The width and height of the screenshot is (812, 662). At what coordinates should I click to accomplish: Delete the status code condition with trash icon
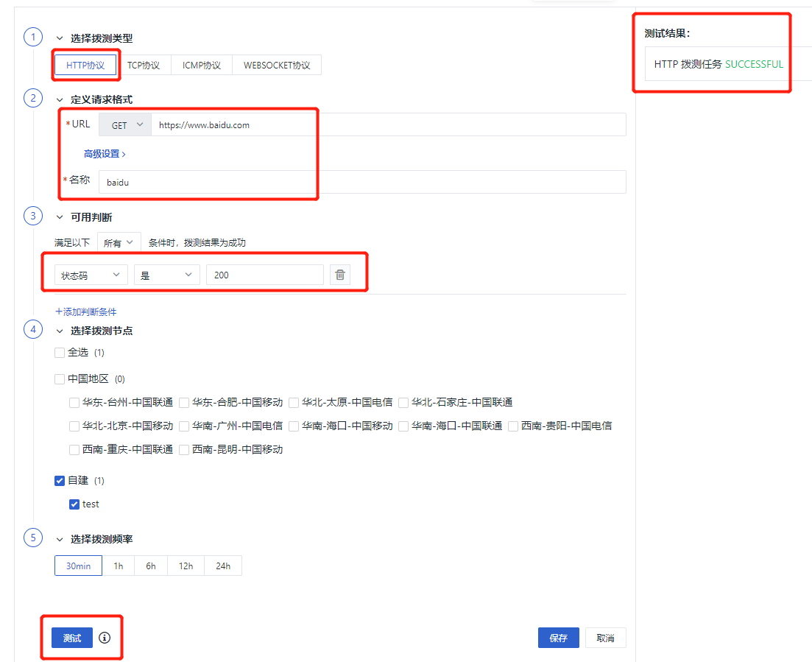point(339,275)
